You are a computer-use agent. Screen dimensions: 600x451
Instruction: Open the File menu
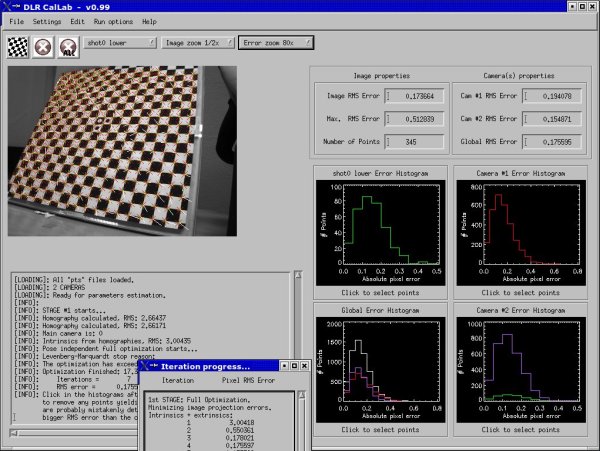(x=17, y=21)
